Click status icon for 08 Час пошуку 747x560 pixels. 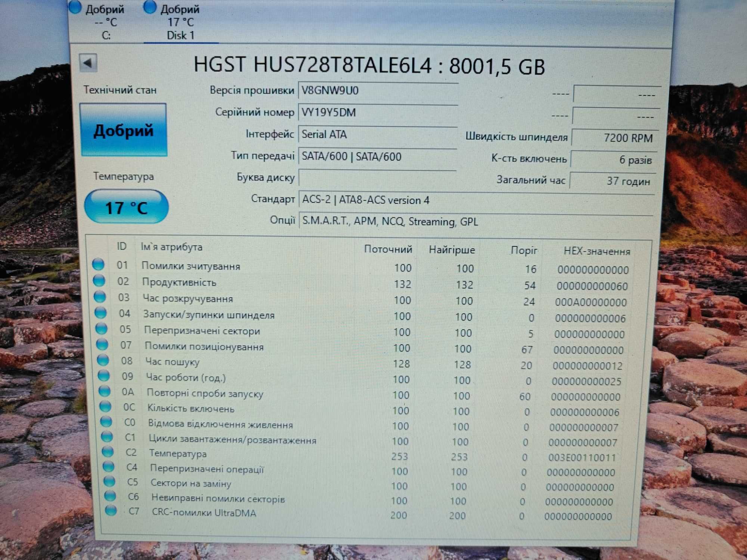pos(103,360)
